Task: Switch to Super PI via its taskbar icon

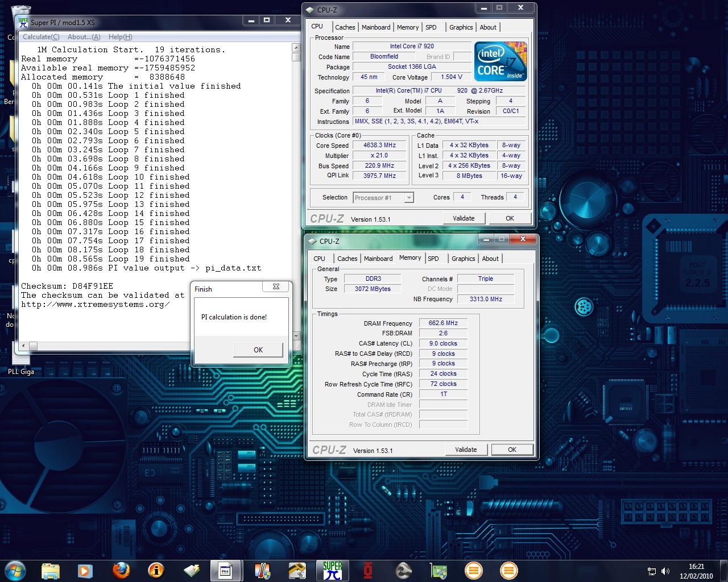Action: (x=333, y=570)
